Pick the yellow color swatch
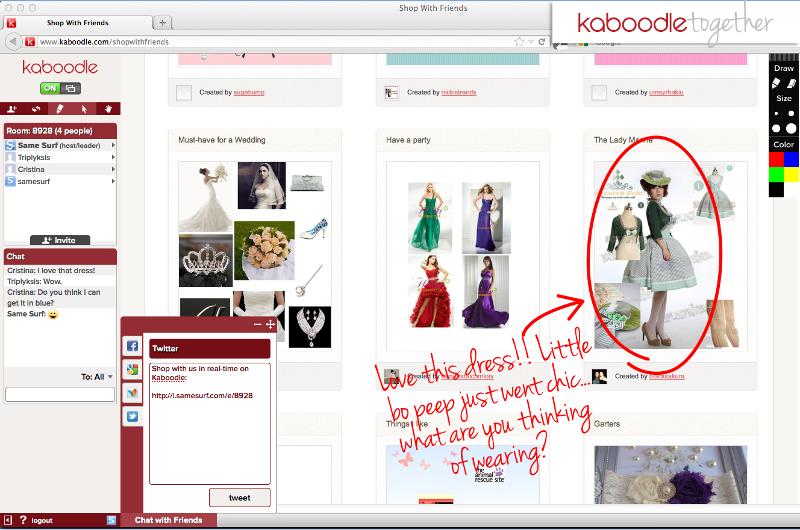The height and width of the screenshot is (530, 800). (x=791, y=174)
